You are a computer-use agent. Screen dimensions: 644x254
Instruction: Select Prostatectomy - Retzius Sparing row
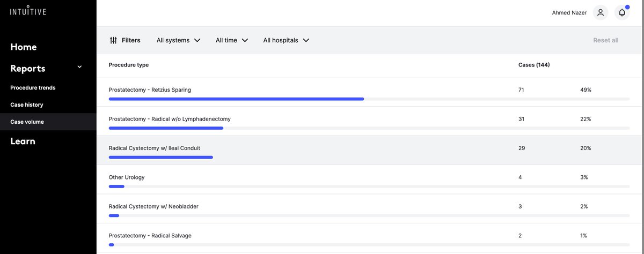[x=370, y=92]
